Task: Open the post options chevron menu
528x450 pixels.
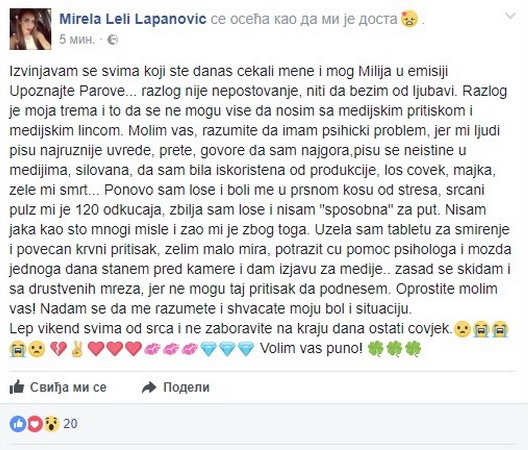Action: pos(510,16)
